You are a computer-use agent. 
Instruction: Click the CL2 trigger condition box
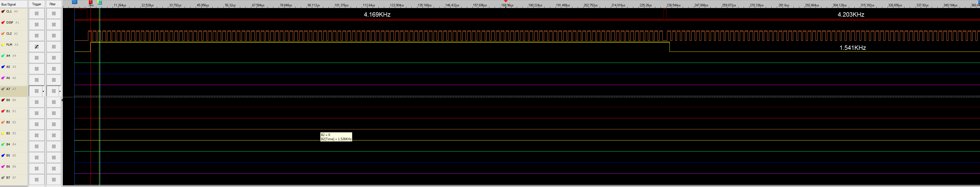coord(37,35)
